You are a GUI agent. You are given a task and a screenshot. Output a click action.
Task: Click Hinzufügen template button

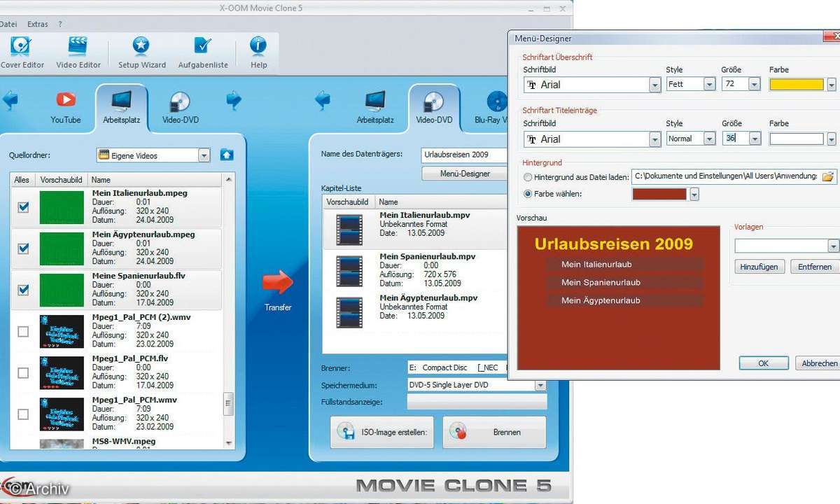(x=759, y=267)
